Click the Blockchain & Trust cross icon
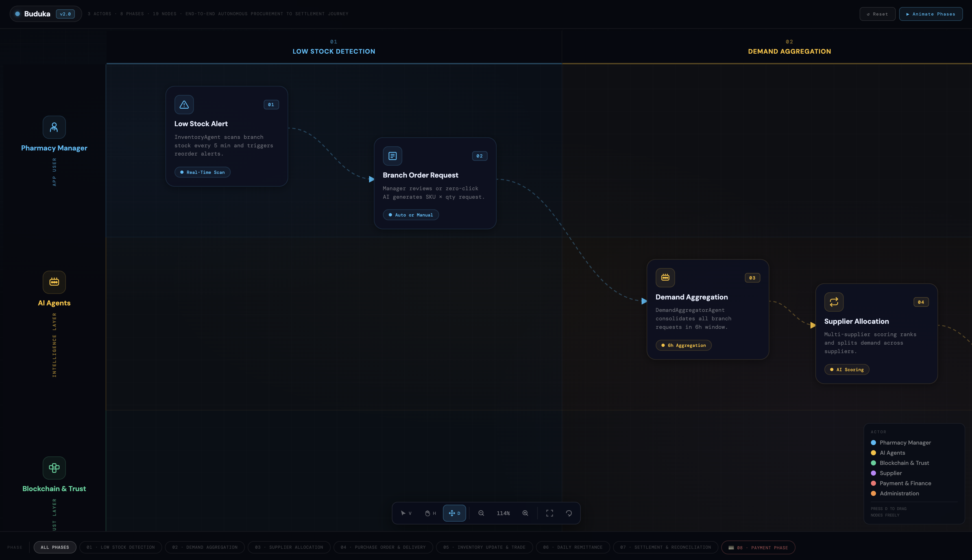 [x=54, y=468]
